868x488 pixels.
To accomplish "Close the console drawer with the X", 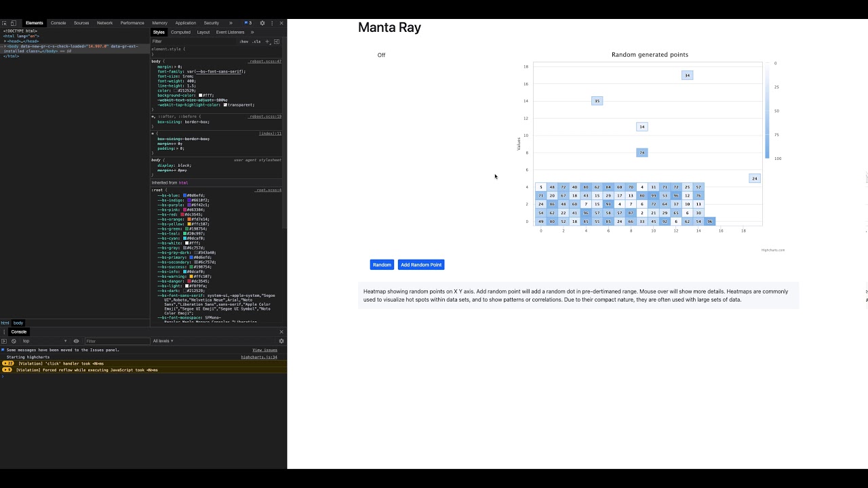I will 281,332.
